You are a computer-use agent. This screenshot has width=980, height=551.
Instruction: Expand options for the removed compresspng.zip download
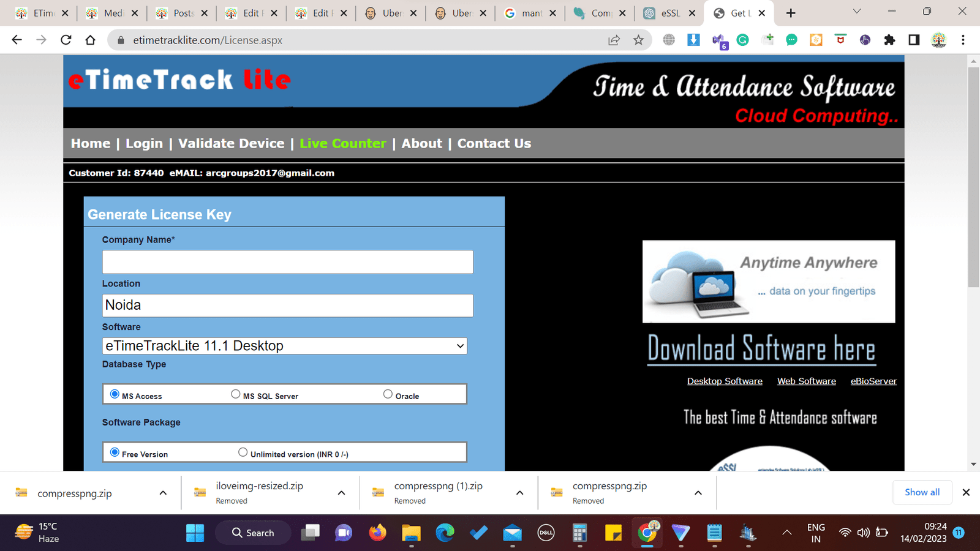(x=698, y=493)
